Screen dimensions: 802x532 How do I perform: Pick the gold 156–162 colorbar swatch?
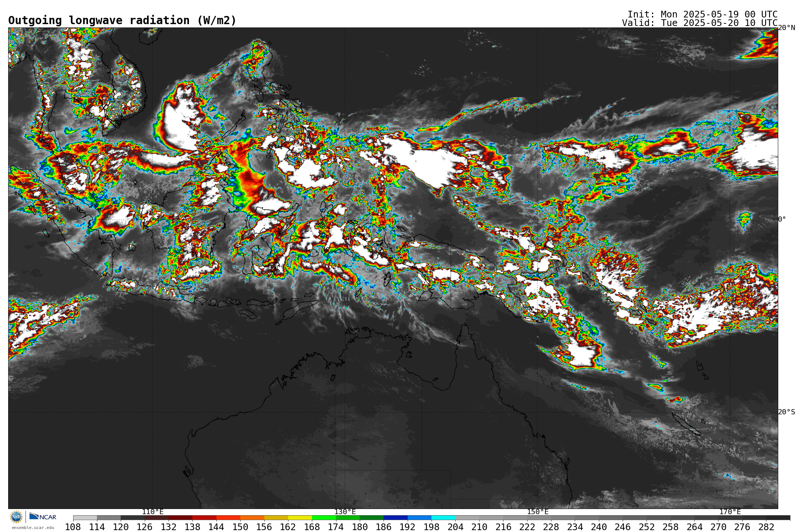tap(276, 518)
